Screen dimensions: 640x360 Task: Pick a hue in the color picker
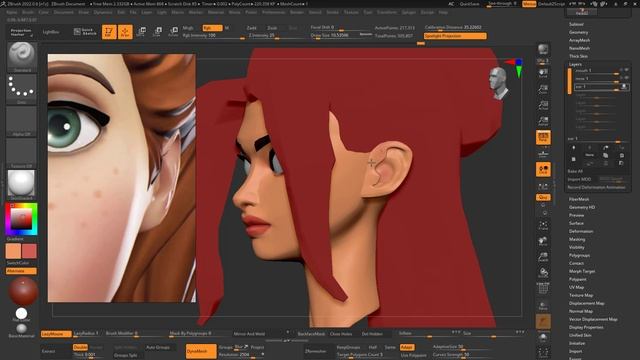(x=22, y=219)
